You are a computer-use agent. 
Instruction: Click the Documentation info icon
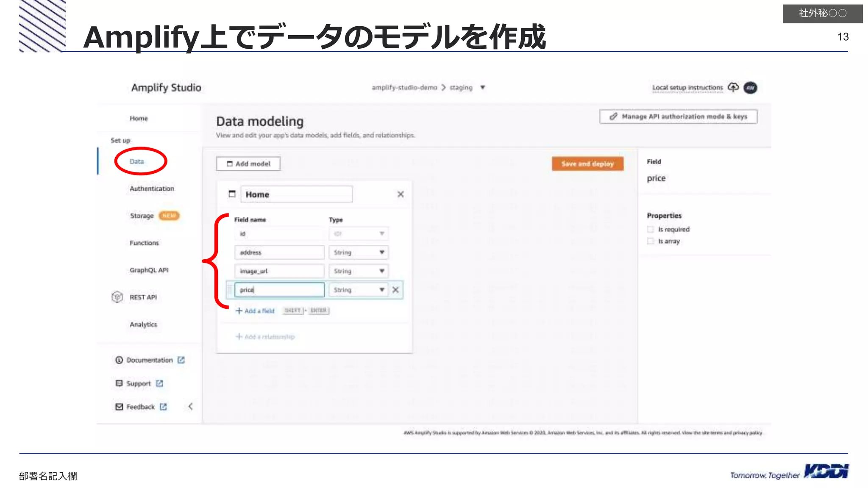(119, 360)
